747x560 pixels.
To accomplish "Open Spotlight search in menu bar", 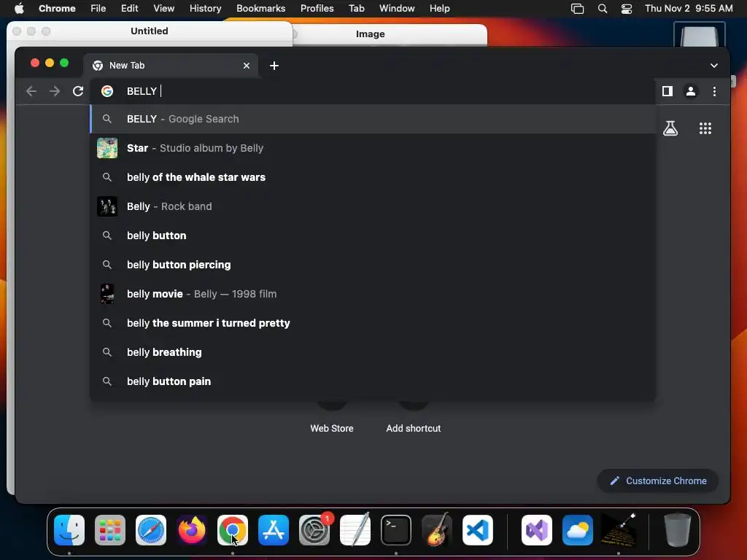I will pos(602,8).
